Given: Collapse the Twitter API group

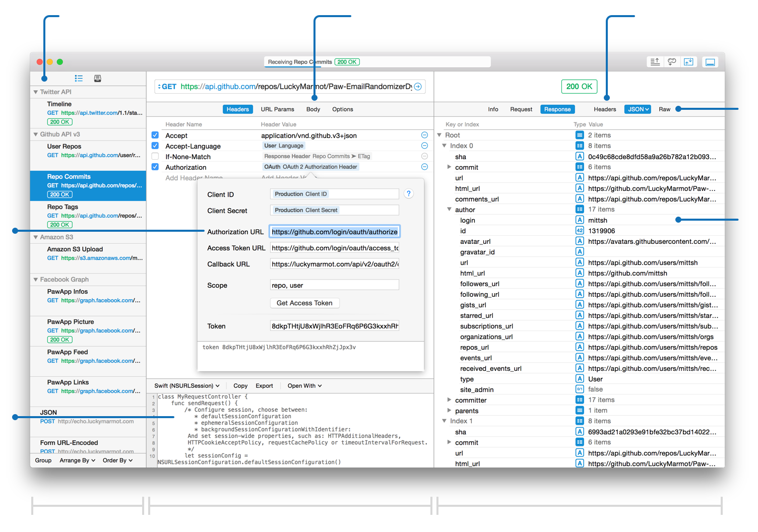Looking at the screenshot, I should coord(36,92).
